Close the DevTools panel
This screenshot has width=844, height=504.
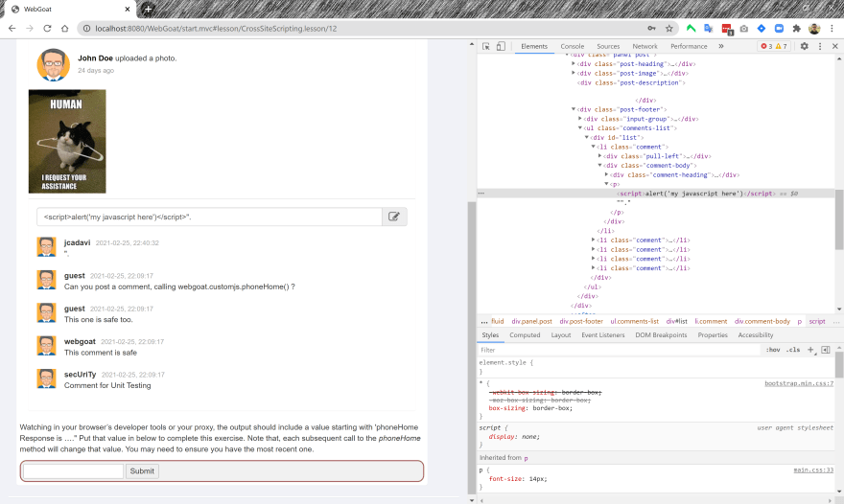[x=834, y=46]
